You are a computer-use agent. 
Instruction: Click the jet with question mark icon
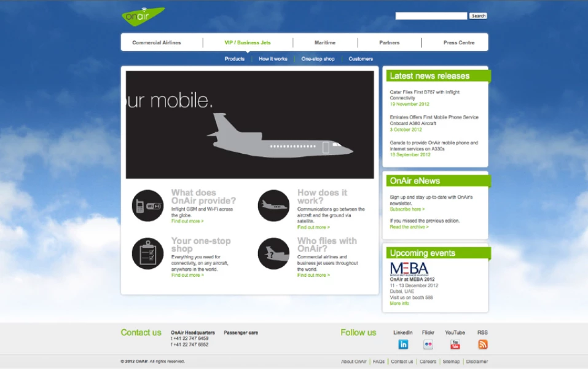274,253
